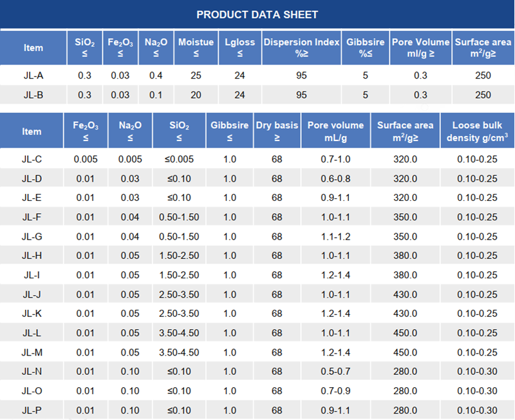Select the JL-A row label
515x420 pixels.
(33, 75)
